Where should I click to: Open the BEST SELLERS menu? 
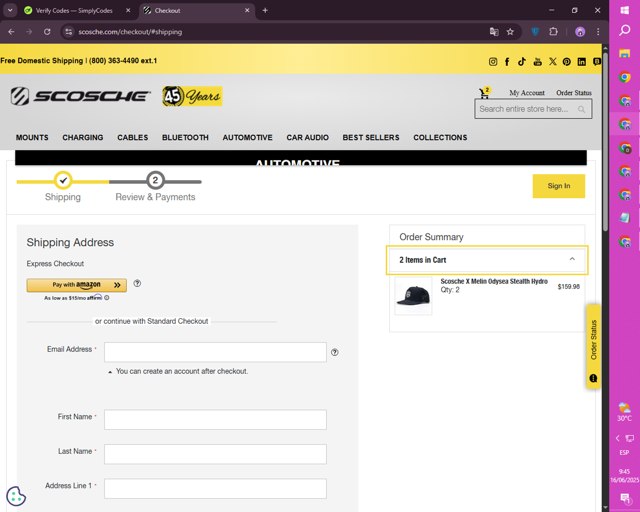click(x=371, y=138)
